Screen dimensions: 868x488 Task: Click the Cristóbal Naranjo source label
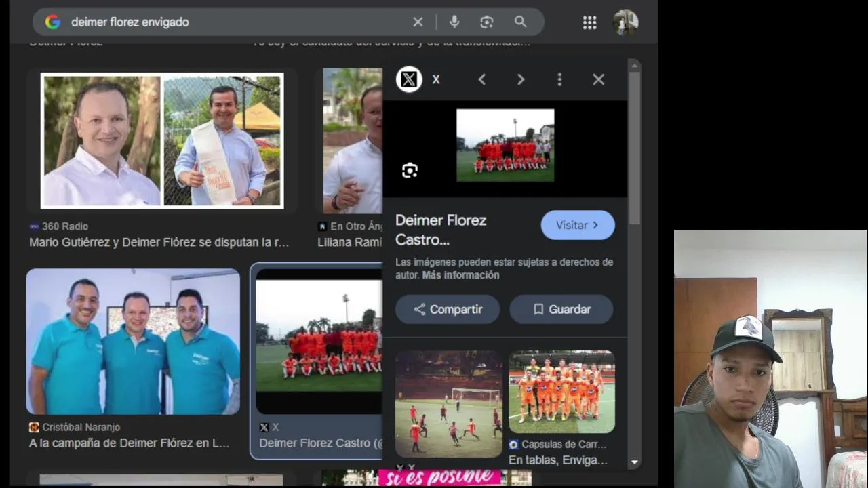pos(81,427)
